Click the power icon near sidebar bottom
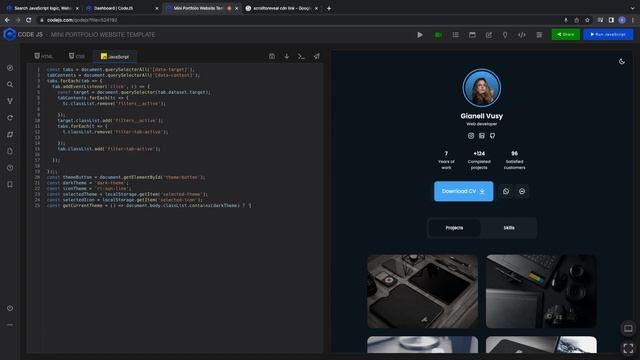This screenshot has height=360, width=640. [10, 308]
